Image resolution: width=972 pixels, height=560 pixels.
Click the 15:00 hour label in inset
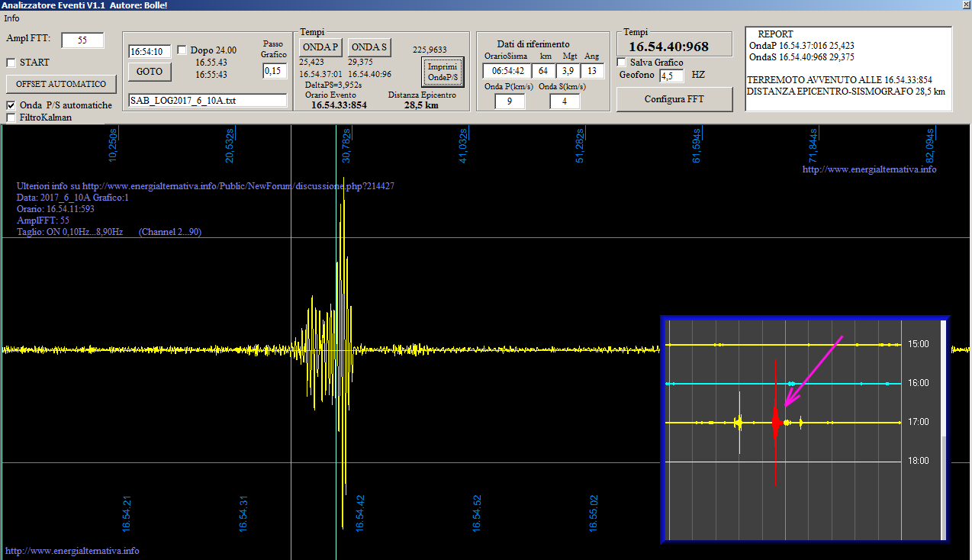(x=919, y=344)
